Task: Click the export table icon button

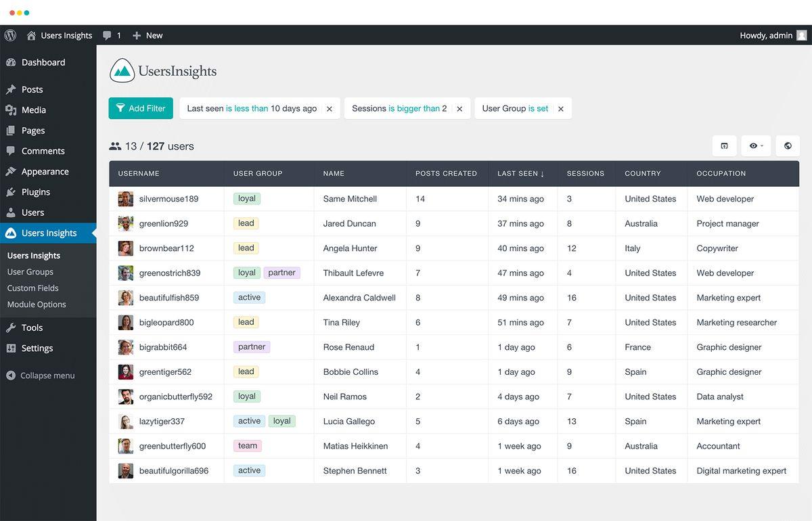Action: 724,145
